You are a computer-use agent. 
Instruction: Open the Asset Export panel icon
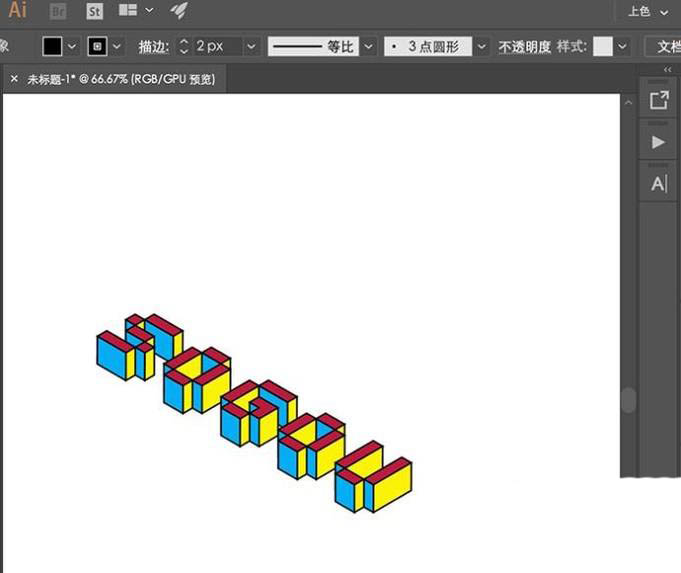(x=658, y=100)
